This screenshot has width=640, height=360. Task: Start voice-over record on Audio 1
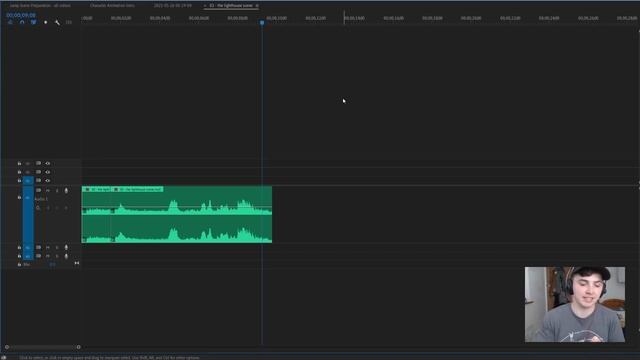(x=66, y=190)
